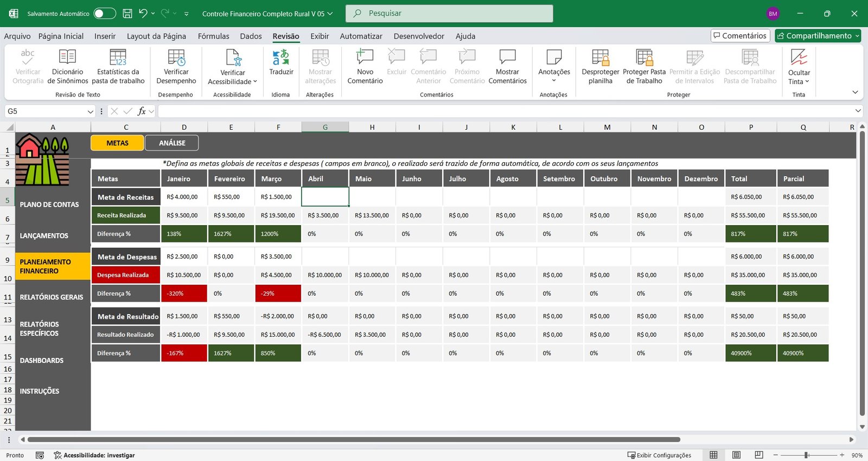Insert a Novo Comentário
The height and width of the screenshot is (461, 868).
click(x=365, y=66)
